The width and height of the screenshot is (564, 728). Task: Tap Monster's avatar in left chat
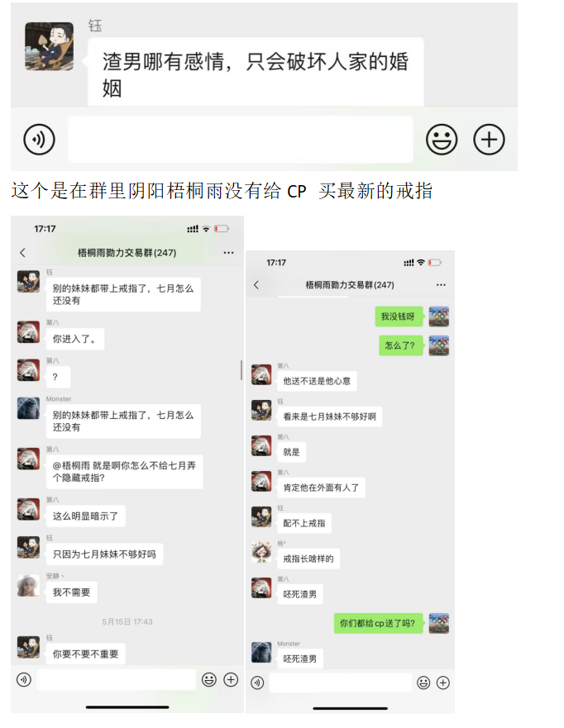pos(28,408)
